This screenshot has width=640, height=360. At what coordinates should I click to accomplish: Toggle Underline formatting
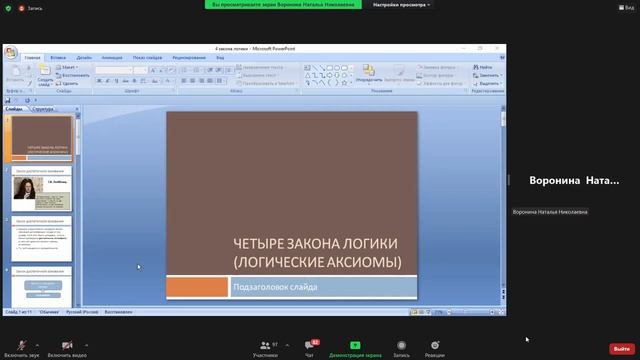(x=116, y=81)
